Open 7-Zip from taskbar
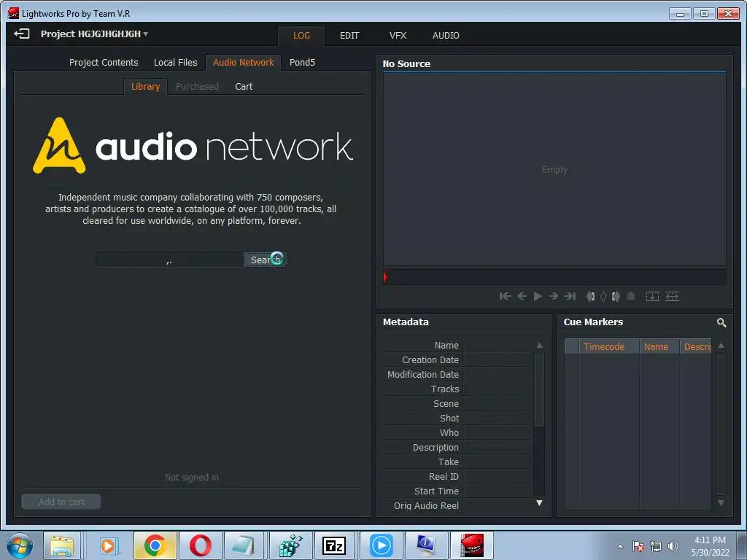 334,545
